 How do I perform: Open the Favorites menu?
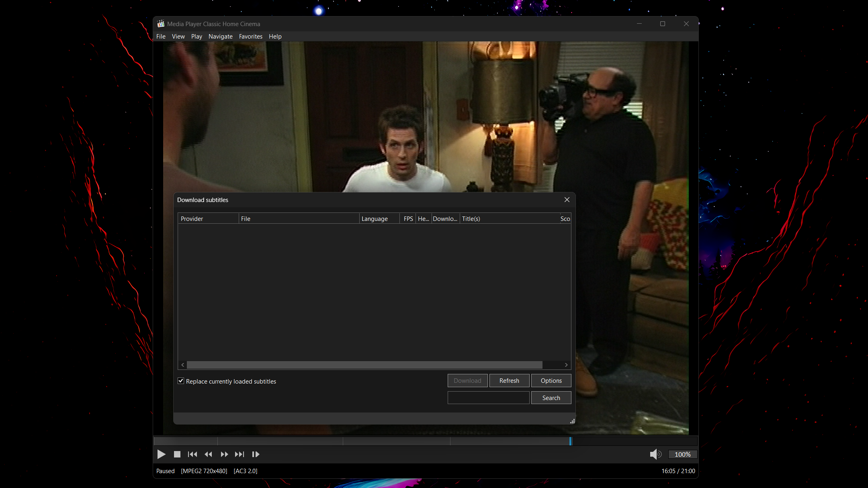[251, 36]
